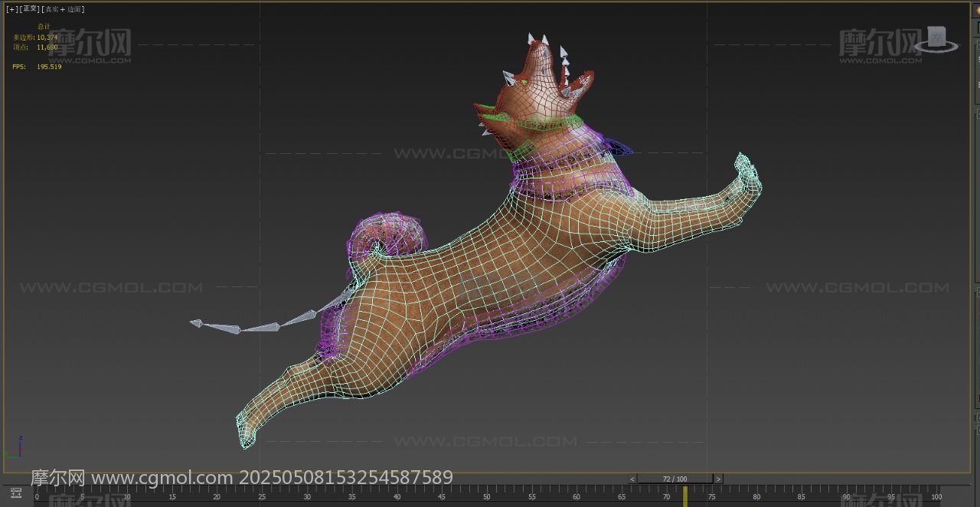Image resolution: width=980 pixels, height=507 pixels.
Task: Click the world axis tripod gizmo
Action: click(x=16, y=448)
